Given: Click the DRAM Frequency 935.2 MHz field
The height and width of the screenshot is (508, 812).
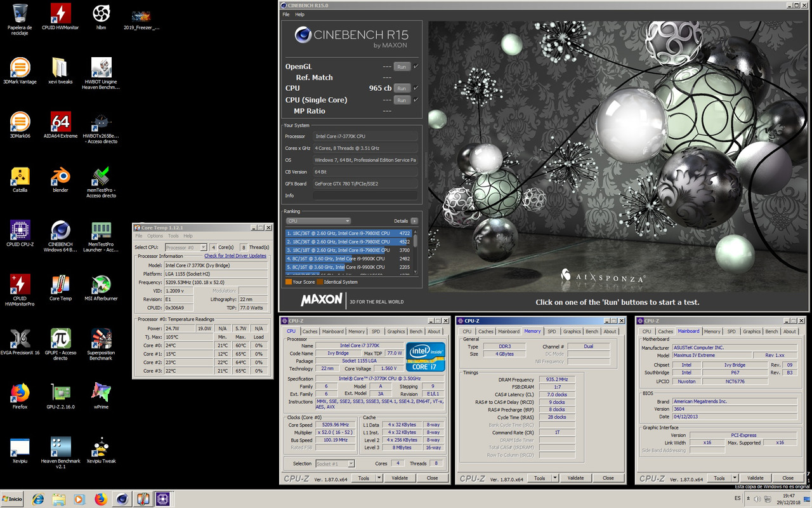Looking at the screenshot, I should point(556,379).
